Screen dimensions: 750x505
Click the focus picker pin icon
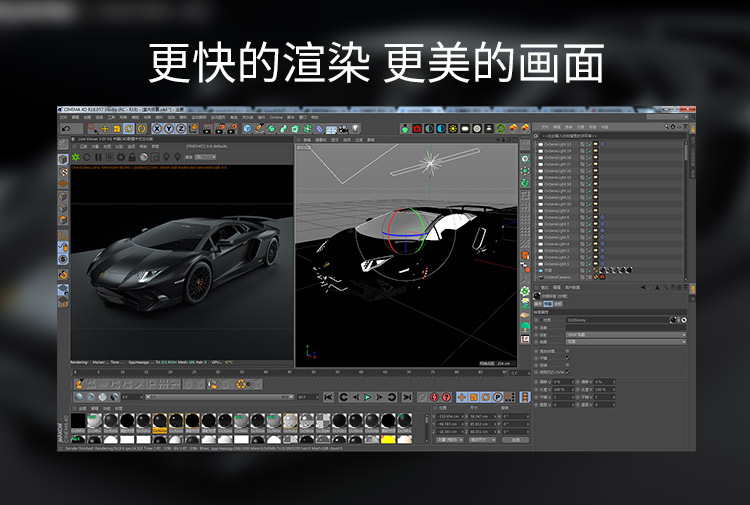(x=166, y=157)
